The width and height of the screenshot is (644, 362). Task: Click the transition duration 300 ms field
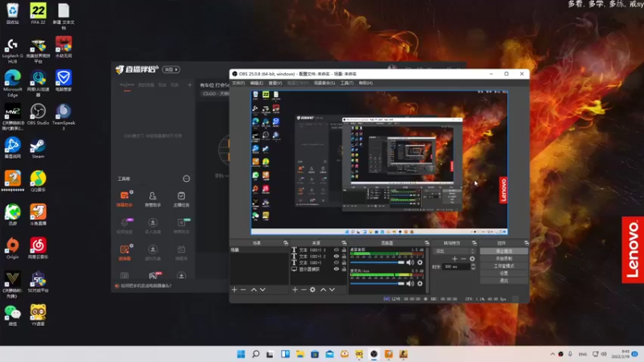[x=456, y=267]
